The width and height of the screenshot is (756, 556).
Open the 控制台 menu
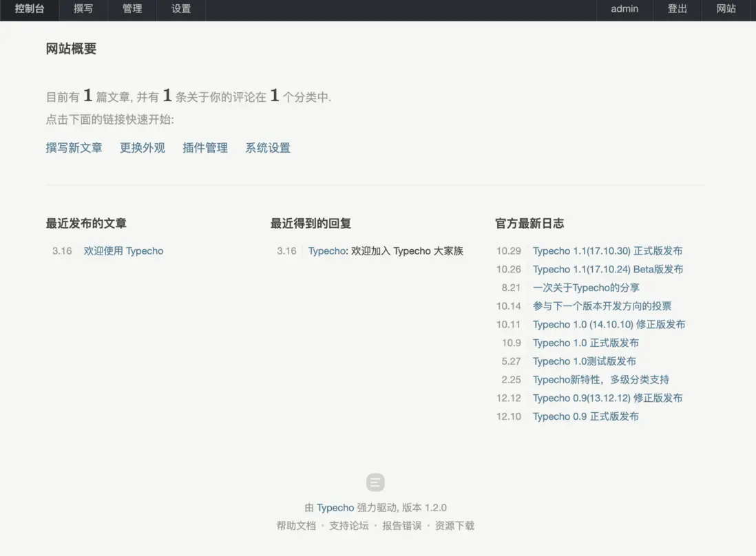coord(30,10)
